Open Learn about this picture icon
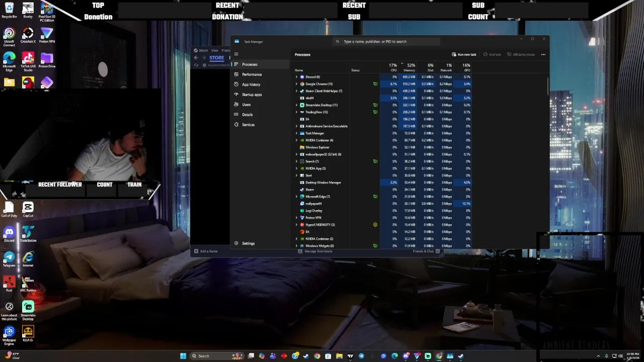Viewport: 644px width, 362px height. click(9, 311)
